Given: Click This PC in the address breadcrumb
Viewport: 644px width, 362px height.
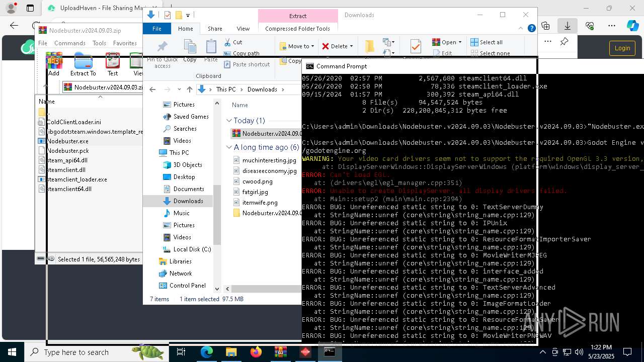Looking at the screenshot, I should [225, 89].
